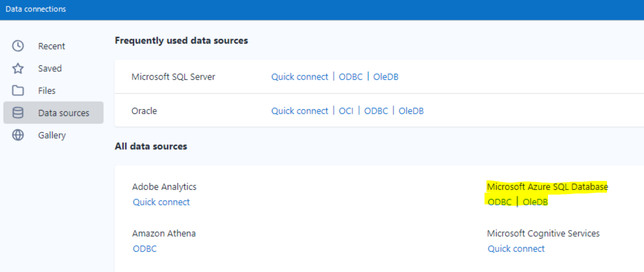Open the Gallery globe icon
The image size is (644, 272).
(x=18, y=135)
